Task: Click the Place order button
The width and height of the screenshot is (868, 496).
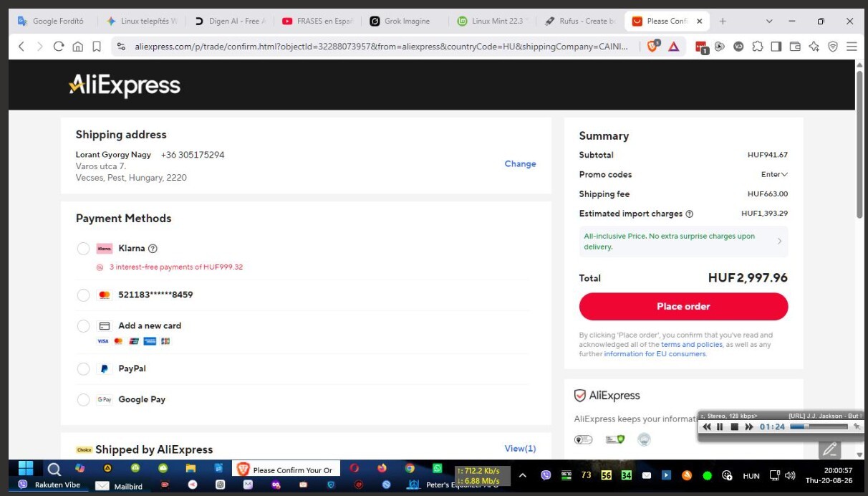Action: point(683,307)
